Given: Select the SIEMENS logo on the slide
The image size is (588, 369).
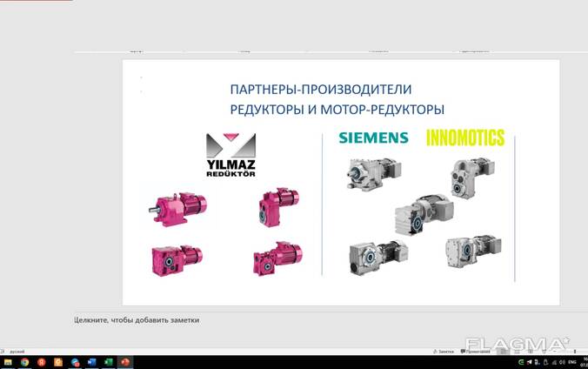Looking at the screenshot, I should [x=373, y=138].
